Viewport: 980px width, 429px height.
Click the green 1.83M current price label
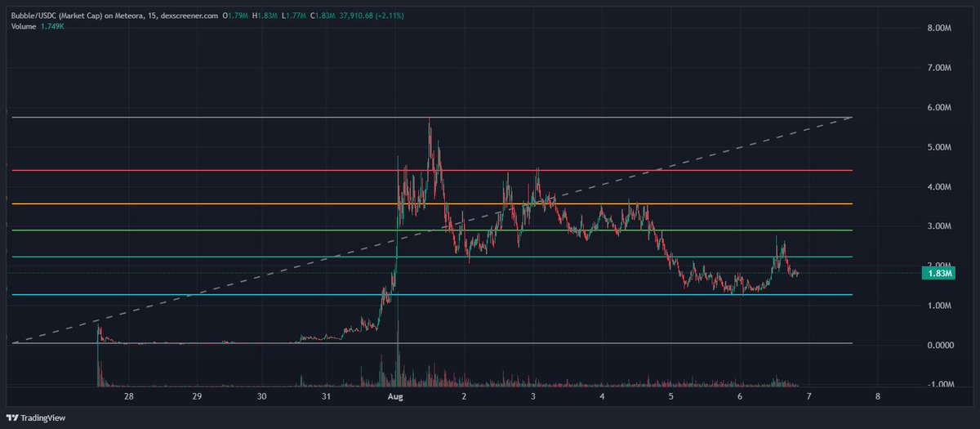click(939, 274)
